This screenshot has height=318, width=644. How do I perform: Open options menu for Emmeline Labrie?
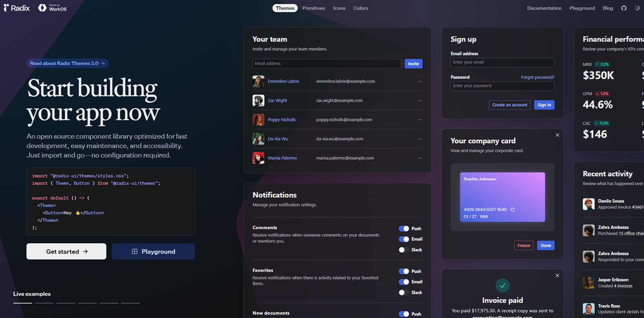(x=420, y=82)
